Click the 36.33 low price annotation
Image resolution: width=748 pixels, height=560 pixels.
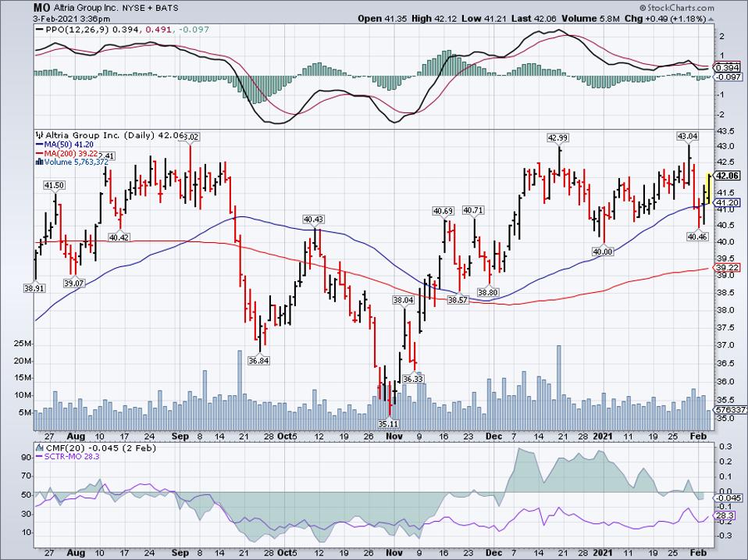pyautogui.click(x=413, y=379)
